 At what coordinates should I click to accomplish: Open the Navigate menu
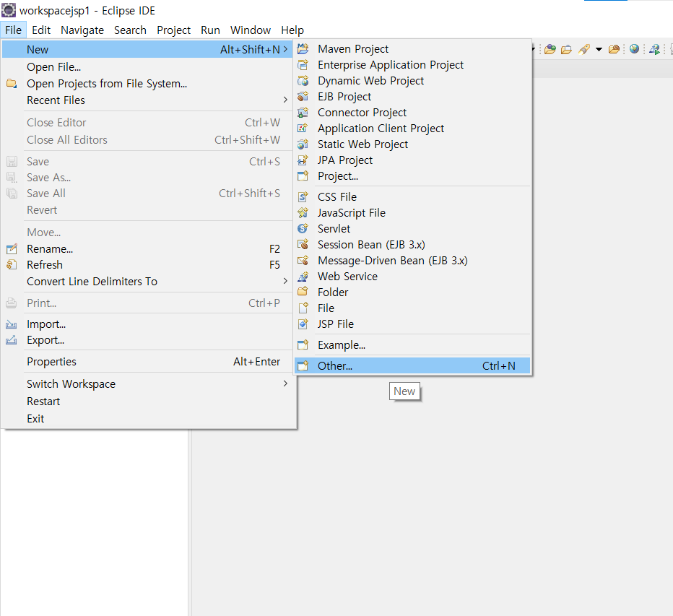[82, 30]
